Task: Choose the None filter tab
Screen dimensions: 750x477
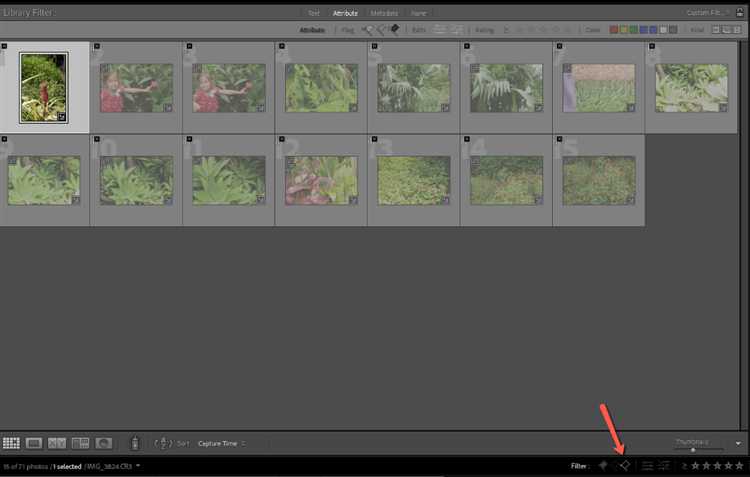Action: [x=419, y=13]
